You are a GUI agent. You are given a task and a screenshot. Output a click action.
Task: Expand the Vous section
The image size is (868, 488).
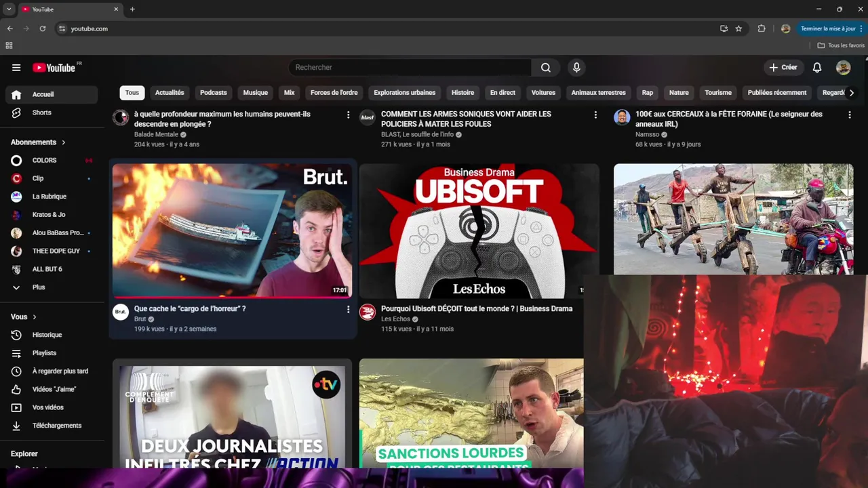[x=24, y=317]
